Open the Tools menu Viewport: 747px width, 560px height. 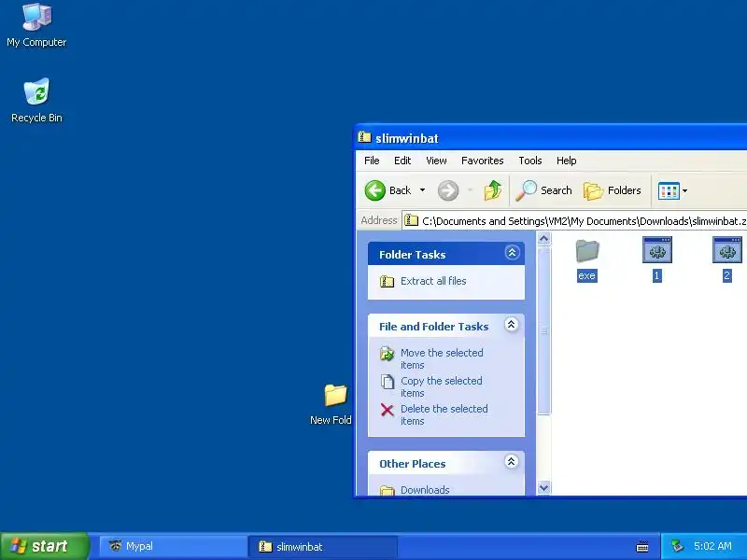530,161
